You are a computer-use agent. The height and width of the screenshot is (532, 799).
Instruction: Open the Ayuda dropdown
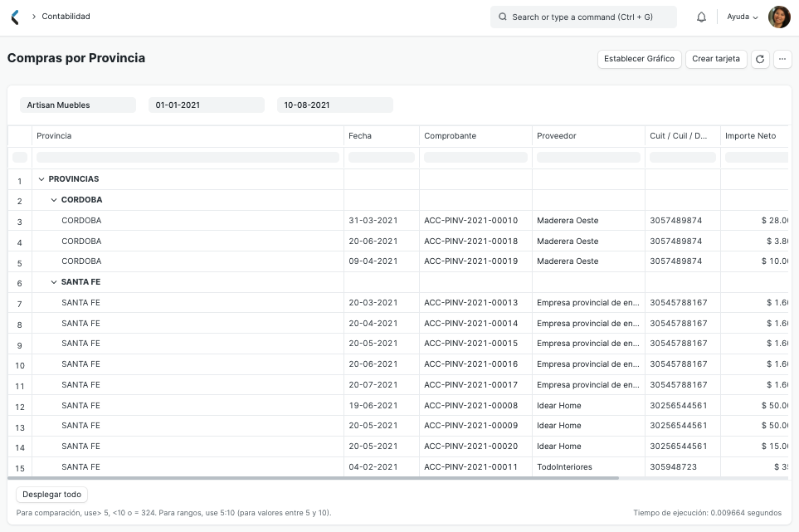[x=742, y=17]
